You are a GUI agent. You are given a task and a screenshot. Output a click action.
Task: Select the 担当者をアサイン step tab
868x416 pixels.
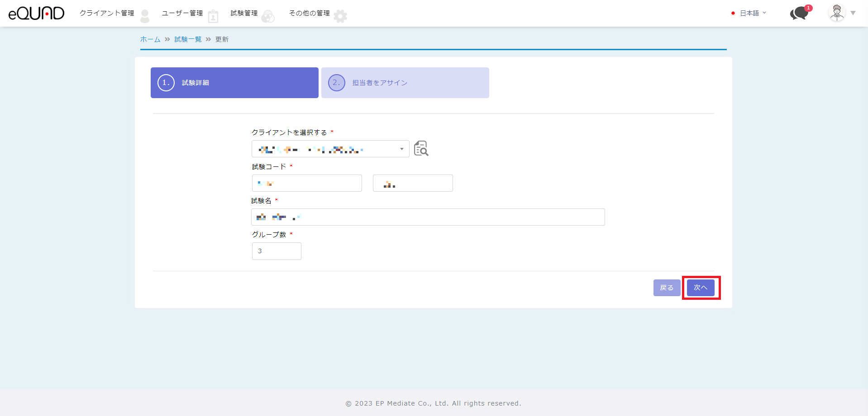pos(405,83)
